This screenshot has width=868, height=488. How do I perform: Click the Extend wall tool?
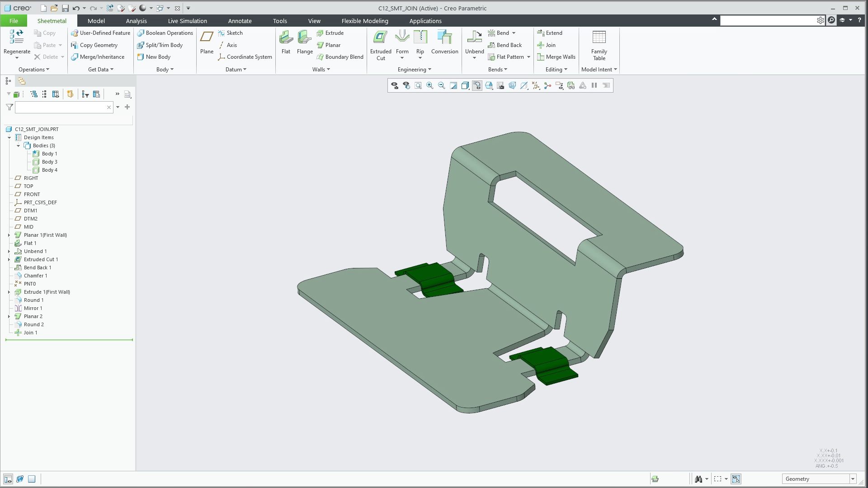click(549, 33)
